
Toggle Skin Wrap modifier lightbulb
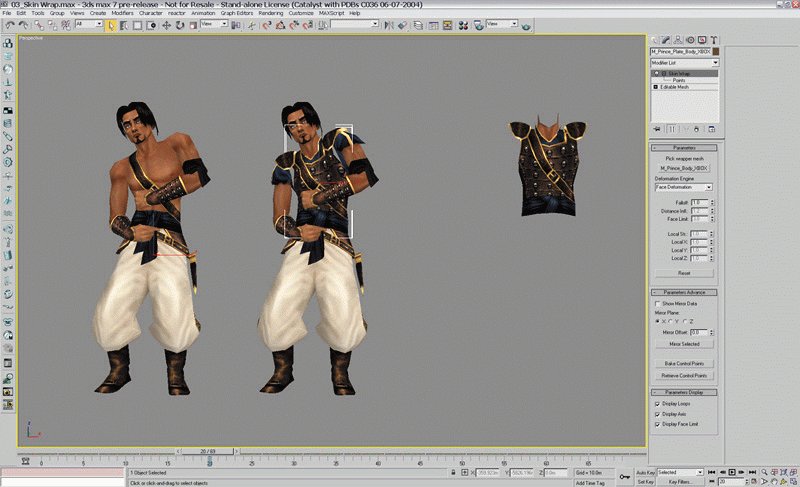click(x=657, y=73)
